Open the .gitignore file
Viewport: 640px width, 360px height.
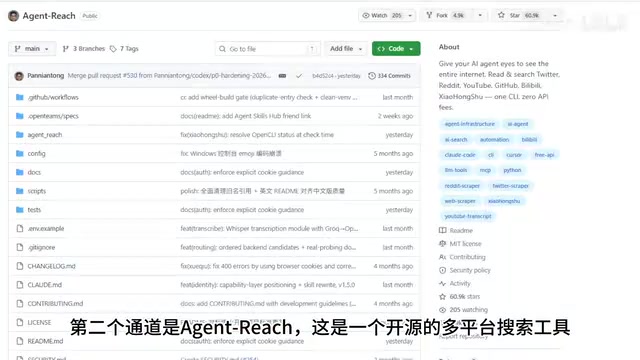(41, 247)
